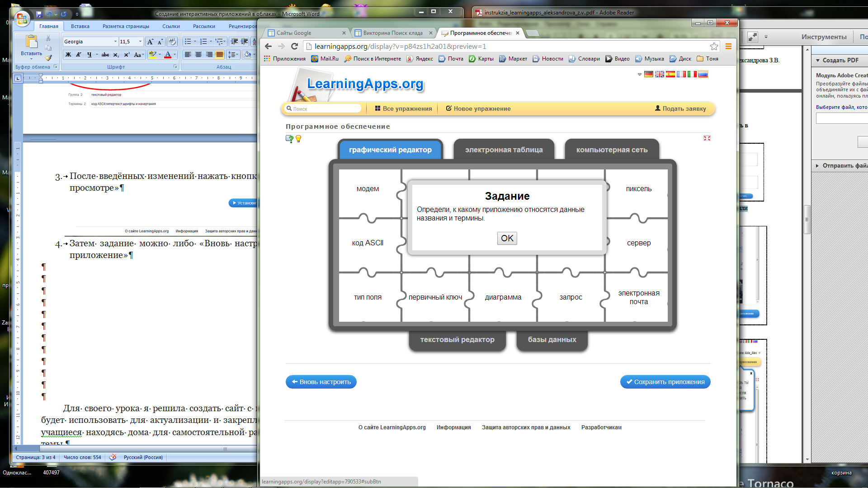868x488 pixels.
Task: Switch to Викторина Поиск клада browser tab
Action: click(x=392, y=33)
